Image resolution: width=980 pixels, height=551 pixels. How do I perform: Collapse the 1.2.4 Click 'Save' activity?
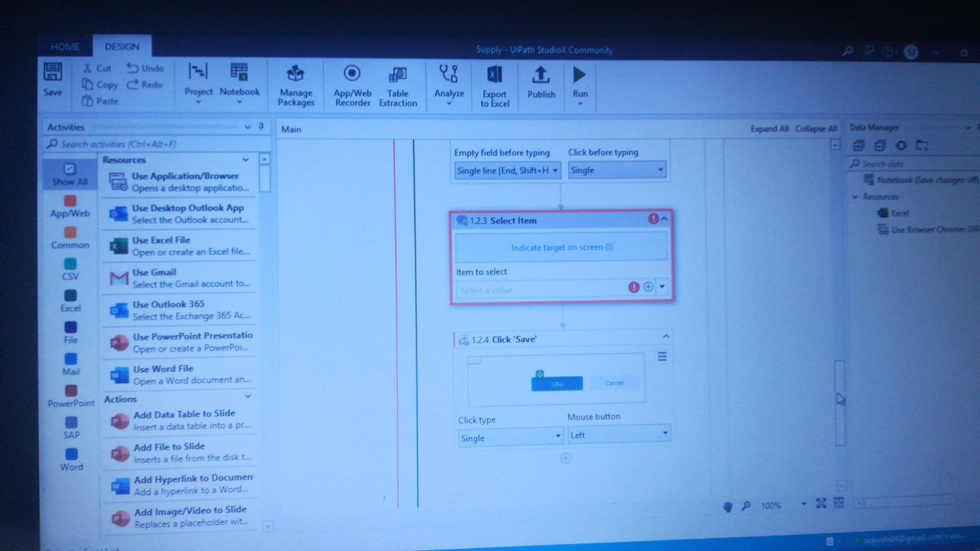click(666, 336)
